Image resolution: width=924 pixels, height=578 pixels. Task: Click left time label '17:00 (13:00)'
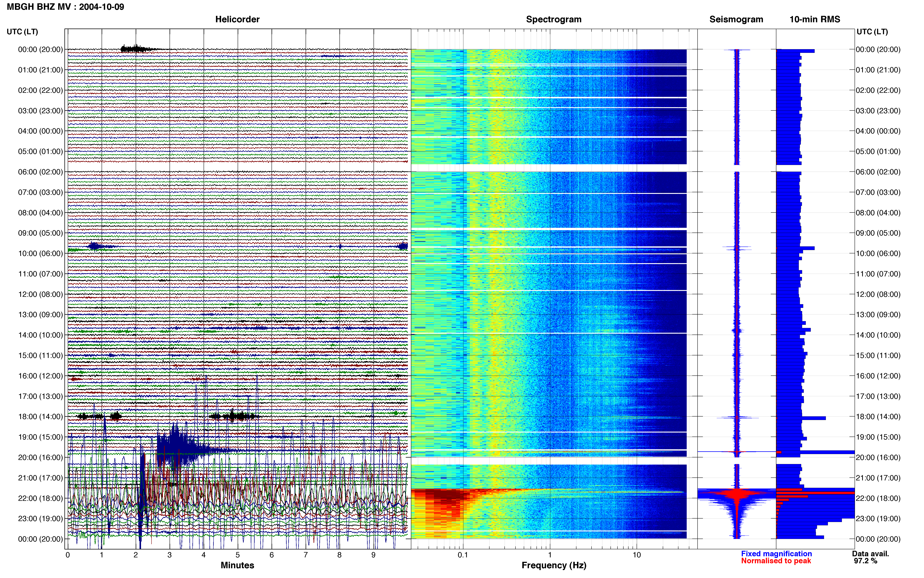click(41, 396)
